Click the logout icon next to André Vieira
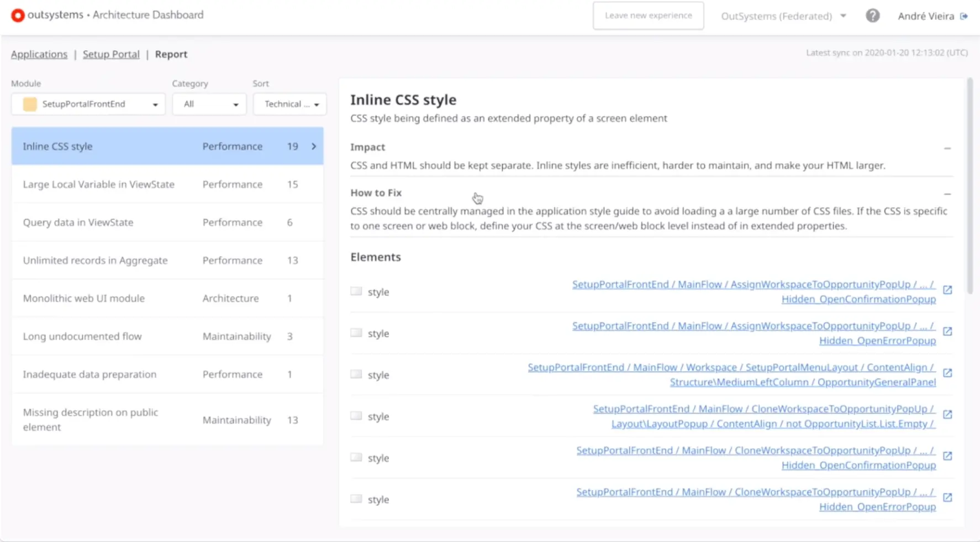 point(964,16)
